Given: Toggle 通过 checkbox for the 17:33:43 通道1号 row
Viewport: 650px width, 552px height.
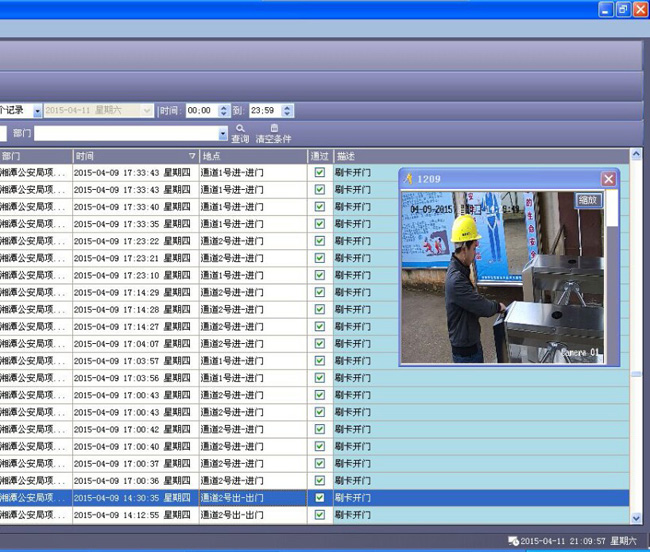Looking at the screenshot, I should tap(320, 190).
